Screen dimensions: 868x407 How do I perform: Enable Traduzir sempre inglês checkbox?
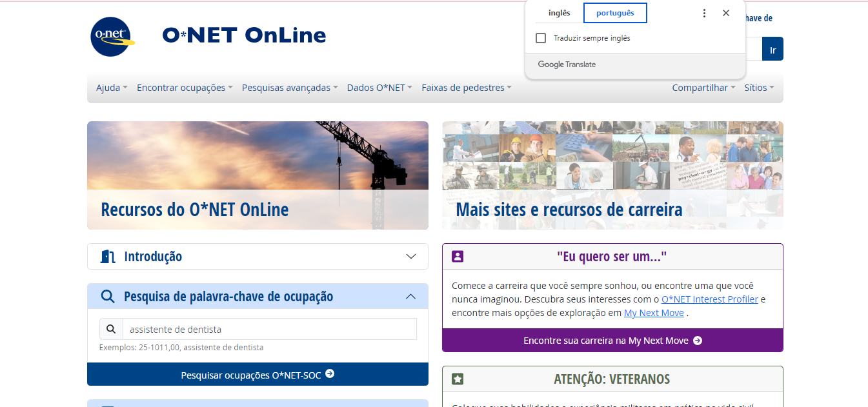coord(541,38)
